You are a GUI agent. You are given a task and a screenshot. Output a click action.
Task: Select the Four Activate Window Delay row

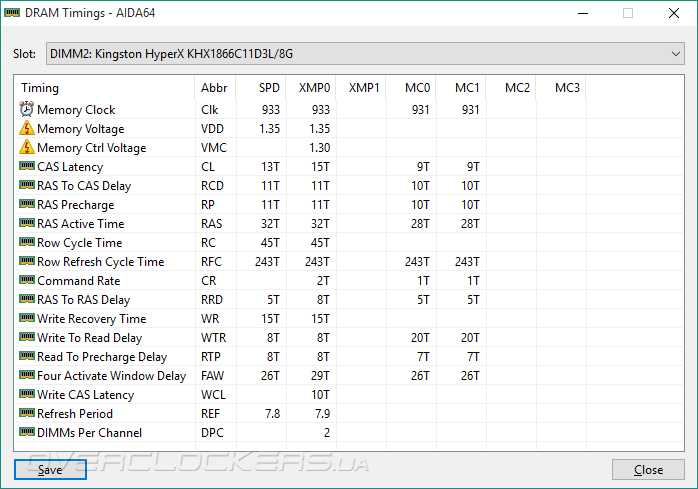[x=111, y=376]
